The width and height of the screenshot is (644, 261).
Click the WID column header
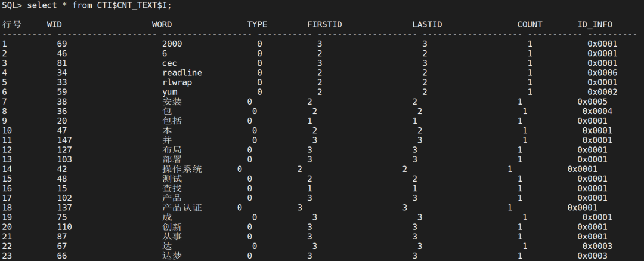[x=54, y=24]
